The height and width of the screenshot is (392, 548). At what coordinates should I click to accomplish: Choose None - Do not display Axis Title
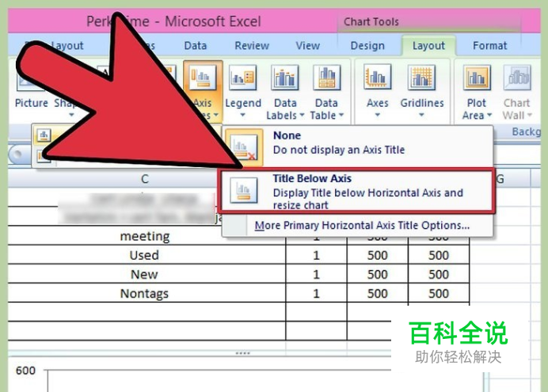point(357,147)
